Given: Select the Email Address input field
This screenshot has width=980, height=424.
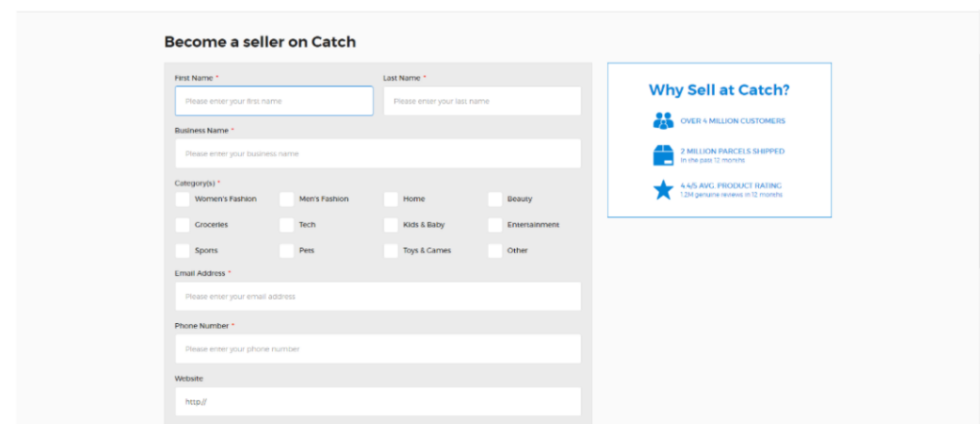Looking at the screenshot, I should (x=378, y=296).
